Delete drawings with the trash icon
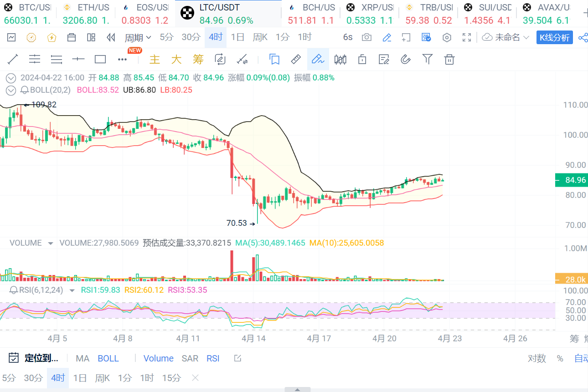Screen dimensions: 588x392 [449, 59]
